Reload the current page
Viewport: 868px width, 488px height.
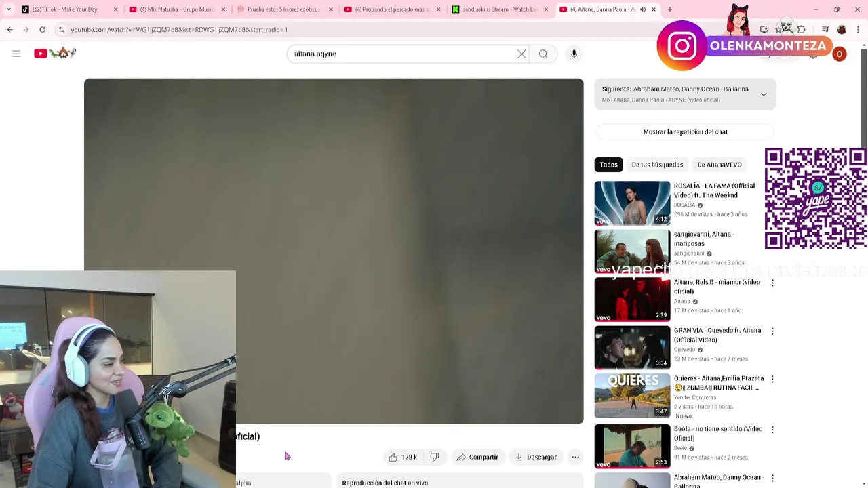tap(42, 30)
